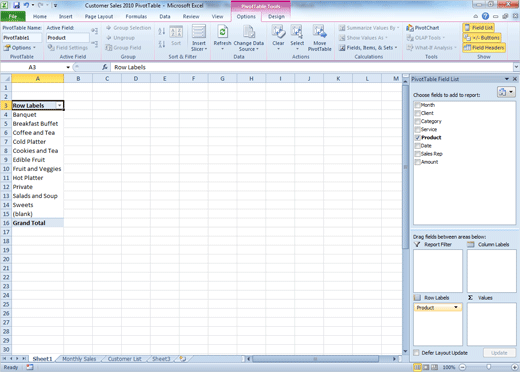Switch to the Page Layout tab
The width and height of the screenshot is (520, 372).
point(99,16)
